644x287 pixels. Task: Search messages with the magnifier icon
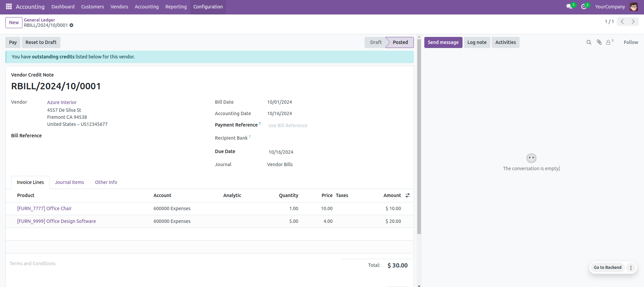589,42
